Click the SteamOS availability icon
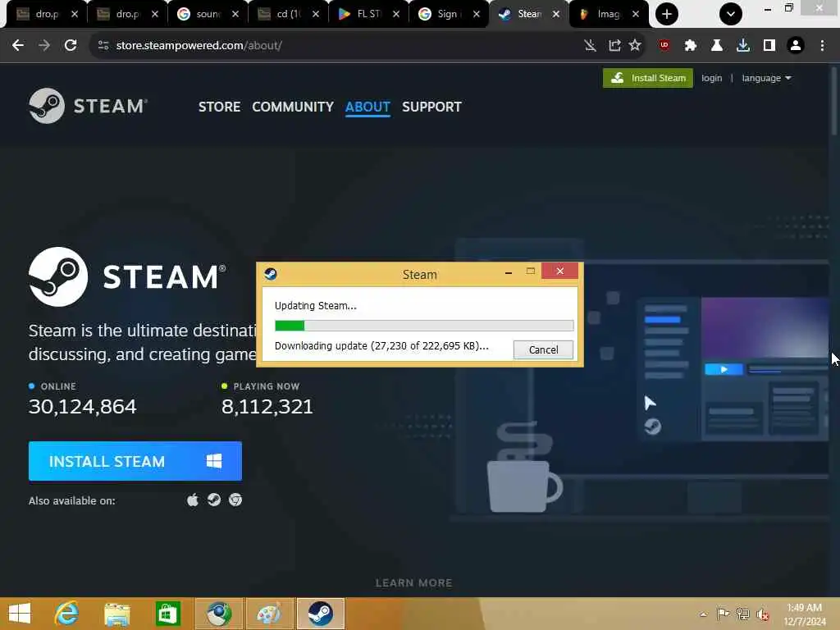The image size is (840, 630). (x=214, y=500)
